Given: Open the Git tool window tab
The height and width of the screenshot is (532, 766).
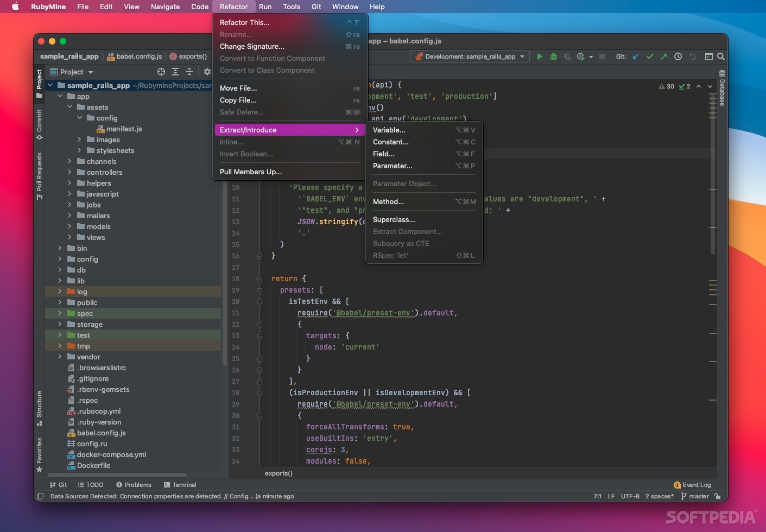Looking at the screenshot, I should [59, 485].
